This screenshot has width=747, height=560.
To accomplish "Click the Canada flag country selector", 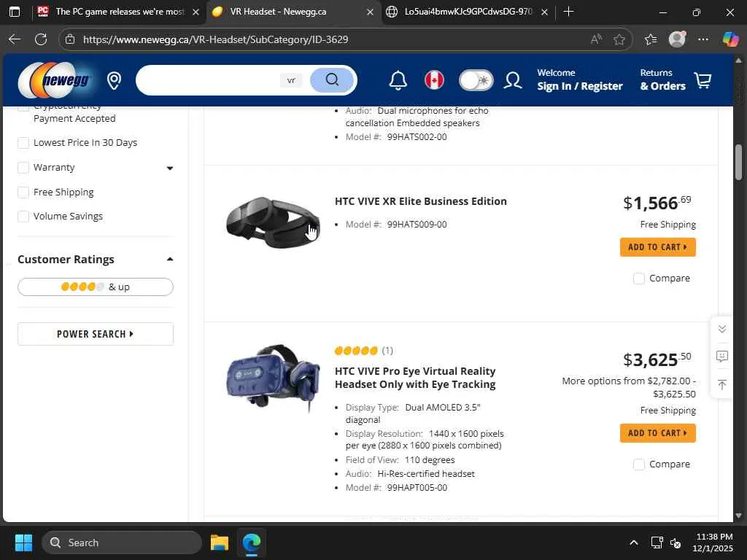I will [x=434, y=80].
